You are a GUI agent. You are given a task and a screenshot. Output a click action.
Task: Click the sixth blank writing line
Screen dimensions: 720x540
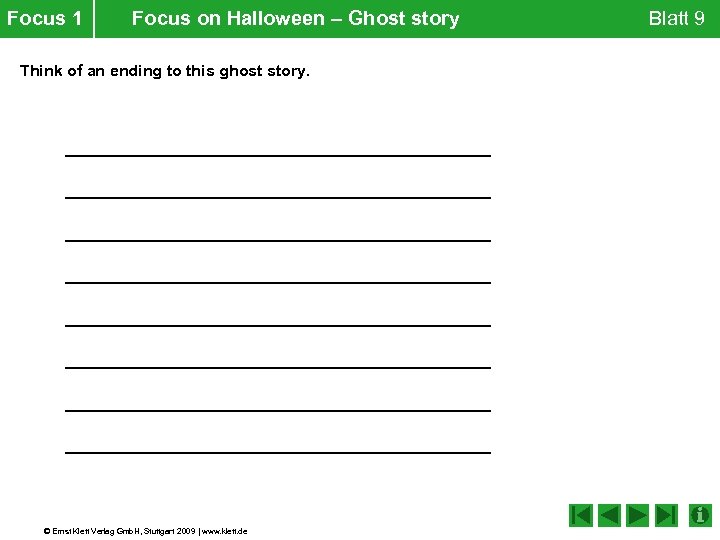[278, 366]
